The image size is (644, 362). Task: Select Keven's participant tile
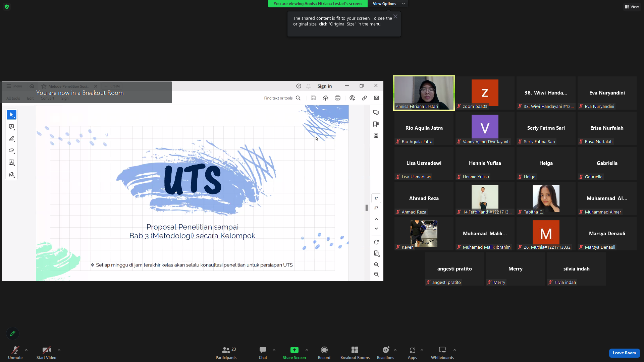click(424, 234)
